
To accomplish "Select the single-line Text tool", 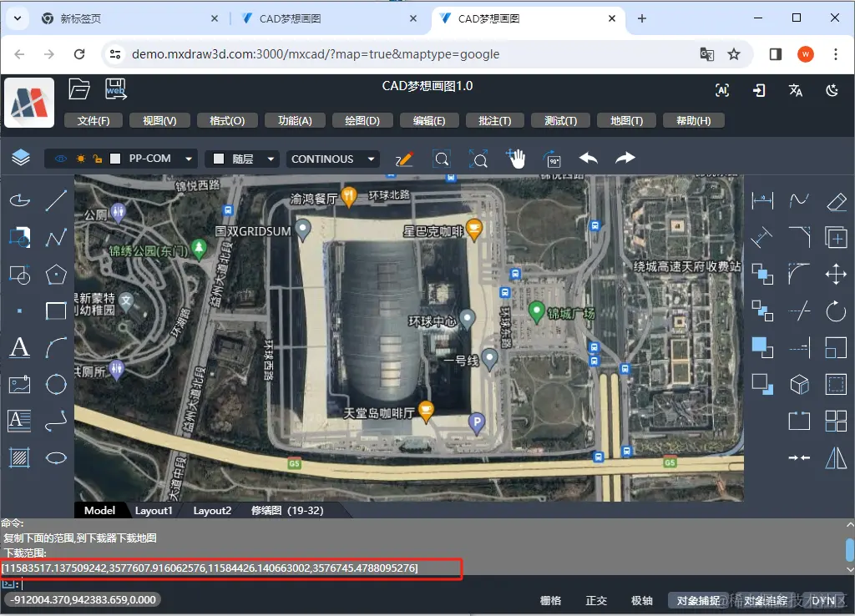I will tap(20, 347).
